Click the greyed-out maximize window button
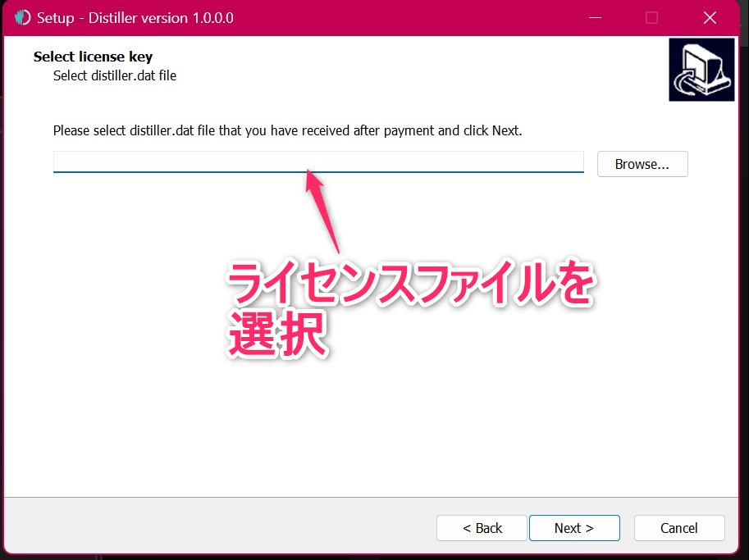Screen dimensions: 749x560 (652, 18)
